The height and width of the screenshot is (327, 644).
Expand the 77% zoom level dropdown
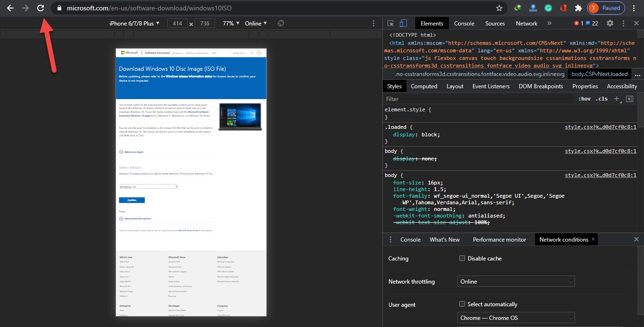tap(231, 23)
